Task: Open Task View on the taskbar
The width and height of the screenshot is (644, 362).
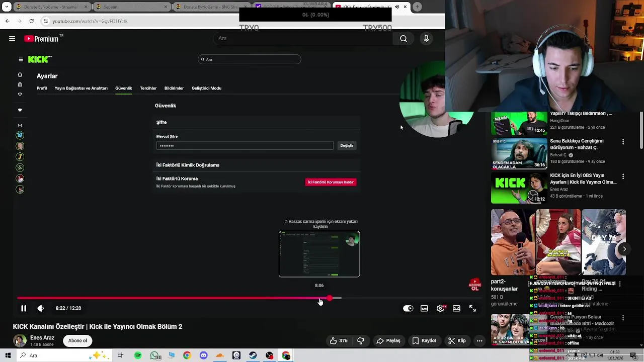Action: click(x=121, y=355)
